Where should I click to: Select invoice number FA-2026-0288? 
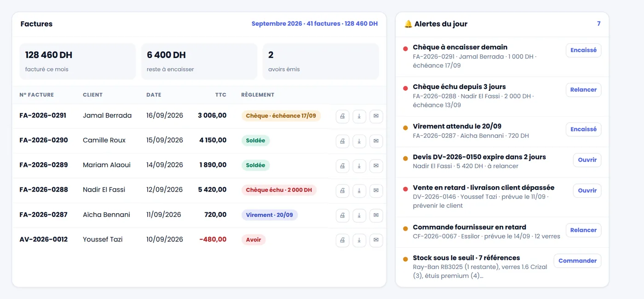tap(44, 190)
